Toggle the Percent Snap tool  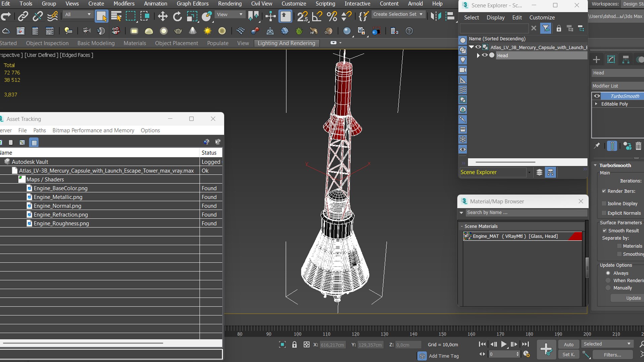332,16
